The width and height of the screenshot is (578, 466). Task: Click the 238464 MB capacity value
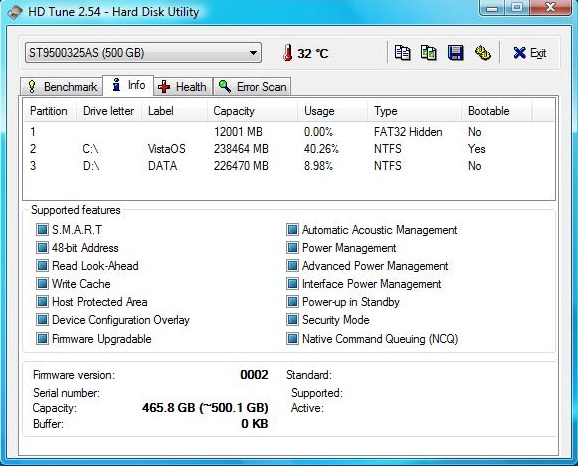click(241, 149)
